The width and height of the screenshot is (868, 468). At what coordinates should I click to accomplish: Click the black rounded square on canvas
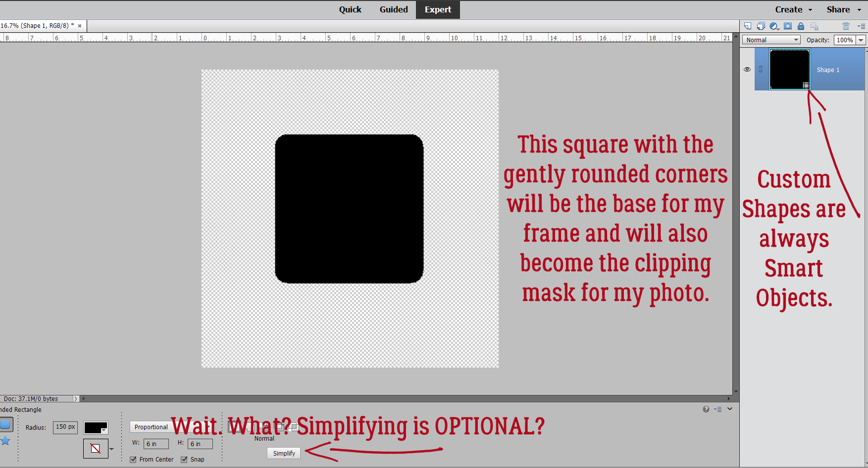[x=349, y=208]
